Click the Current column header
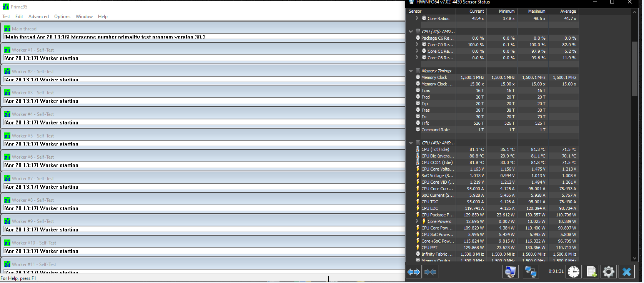 tap(471, 11)
